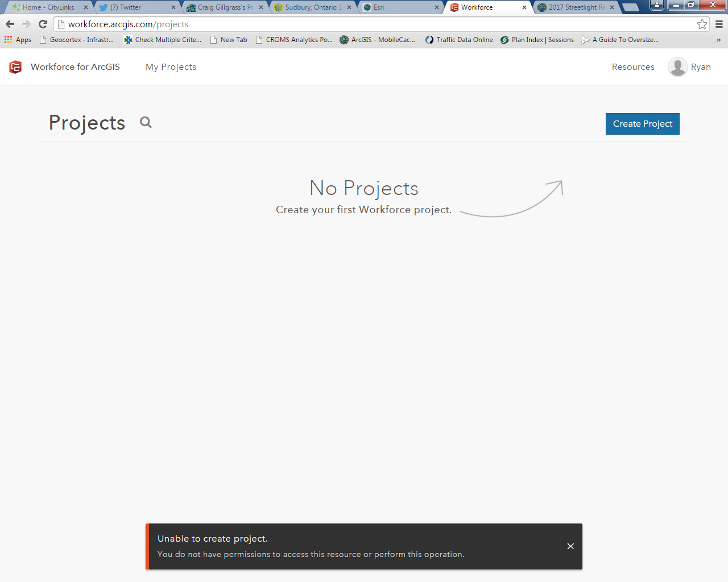Click the Workforce for ArcGIS logo icon
Viewport: 728px width, 582px height.
[x=15, y=67]
